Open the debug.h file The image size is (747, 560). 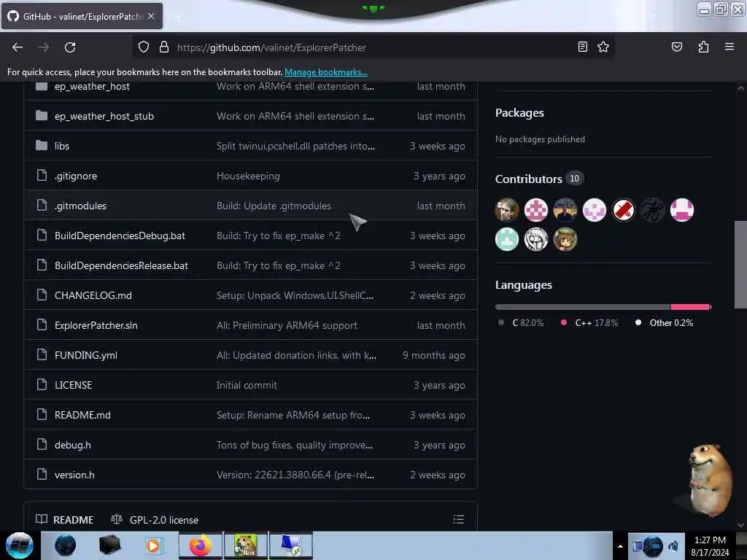(72, 446)
